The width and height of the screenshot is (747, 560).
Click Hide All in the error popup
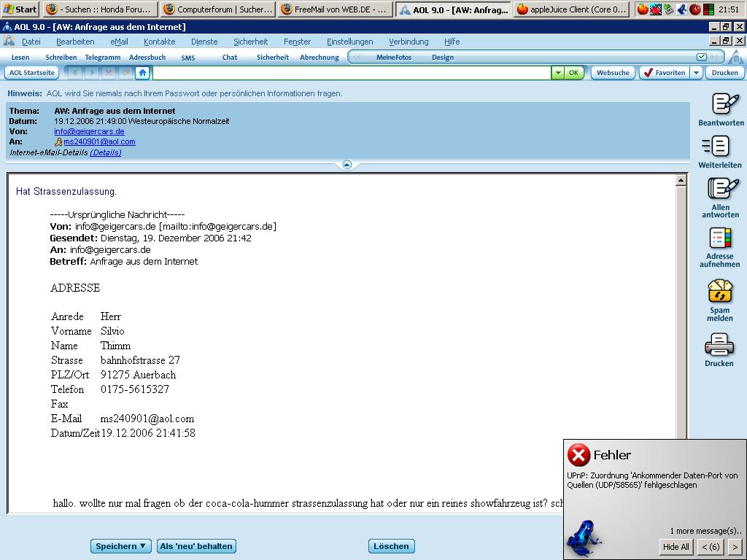pyautogui.click(x=676, y=547)
